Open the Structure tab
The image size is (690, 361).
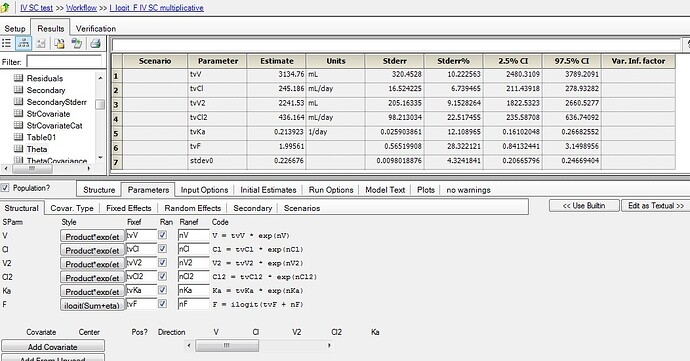pos(99,190)
